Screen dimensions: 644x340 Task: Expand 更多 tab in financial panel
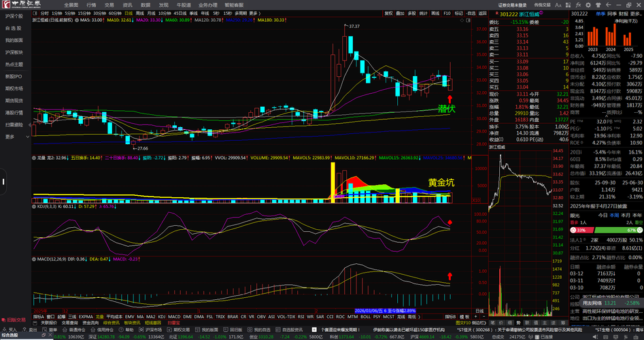(636, 14)
